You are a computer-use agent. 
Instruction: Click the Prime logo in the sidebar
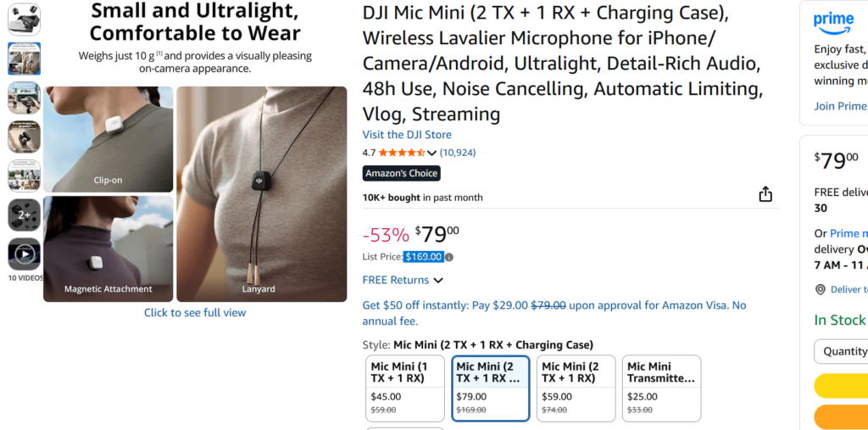point(833,23)
